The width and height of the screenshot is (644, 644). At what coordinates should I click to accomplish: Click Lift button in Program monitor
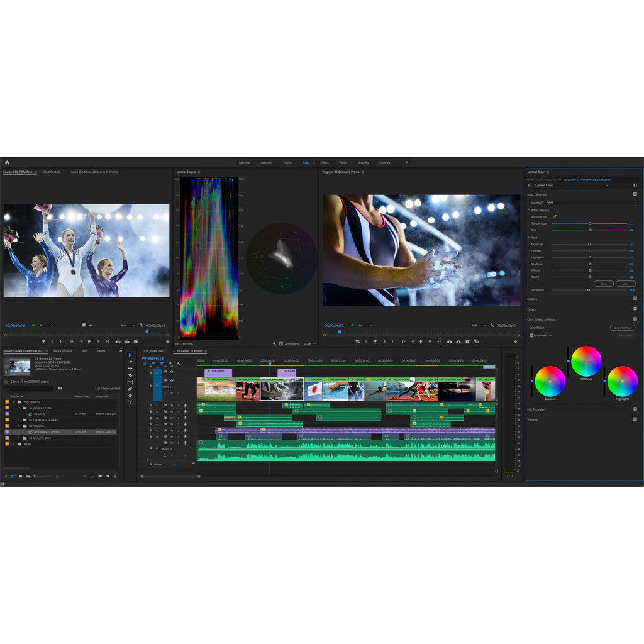point(450,341)
